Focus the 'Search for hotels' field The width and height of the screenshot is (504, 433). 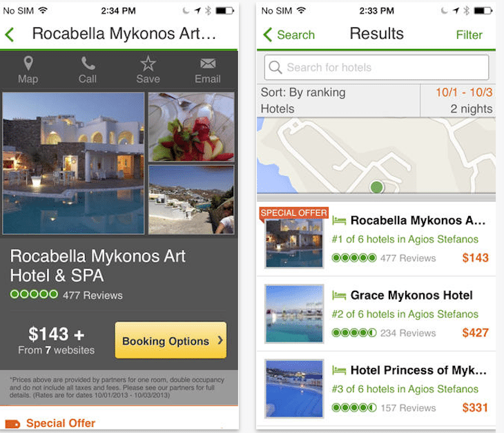(x=376, y=67)
